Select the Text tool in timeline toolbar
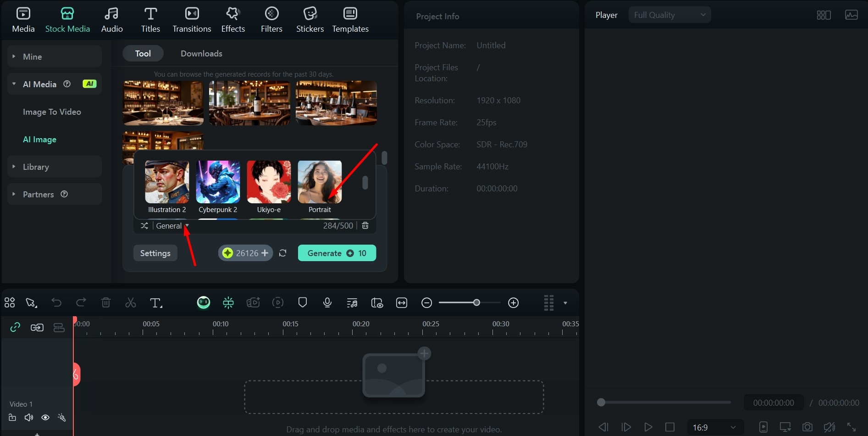868x436 pixels. tap(156, 302)
